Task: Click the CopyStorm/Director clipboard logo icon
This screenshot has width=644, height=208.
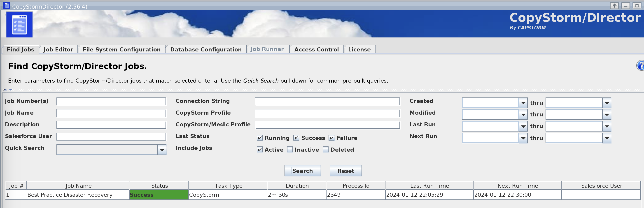Action: pyautogui.click(x=19, y=24)
